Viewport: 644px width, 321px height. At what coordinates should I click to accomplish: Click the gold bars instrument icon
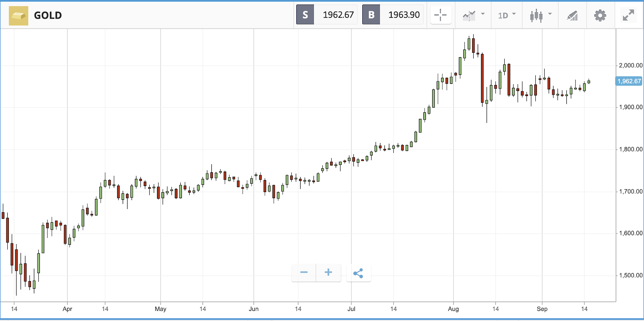[x=19, y=16]
